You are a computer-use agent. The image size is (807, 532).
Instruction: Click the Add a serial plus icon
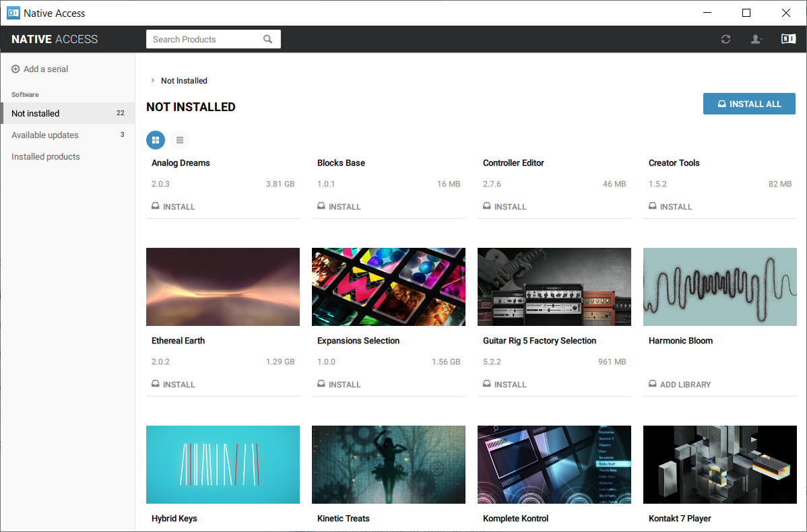pos(15,69)
